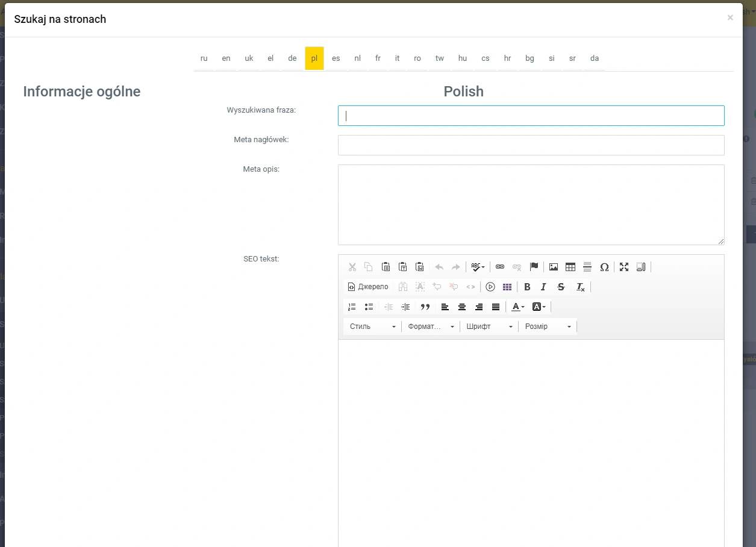Toggle italic formatting
Screen dimensions: 756x547
tap(543, 287)
